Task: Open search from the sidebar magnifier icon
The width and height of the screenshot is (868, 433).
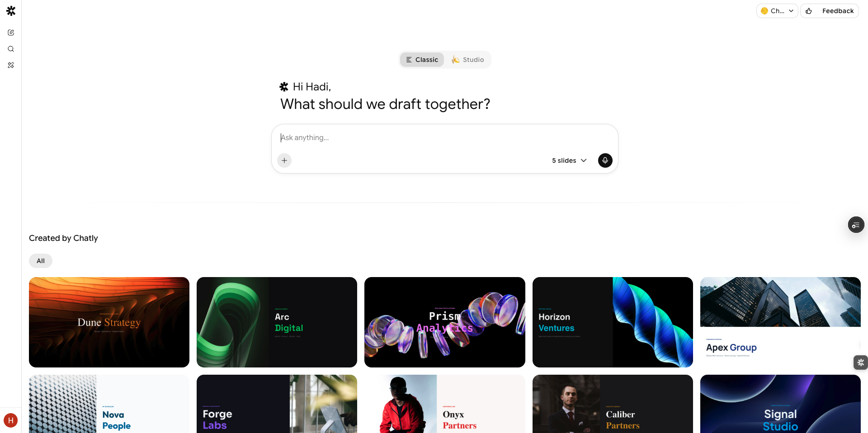Action: click(11, 49)
